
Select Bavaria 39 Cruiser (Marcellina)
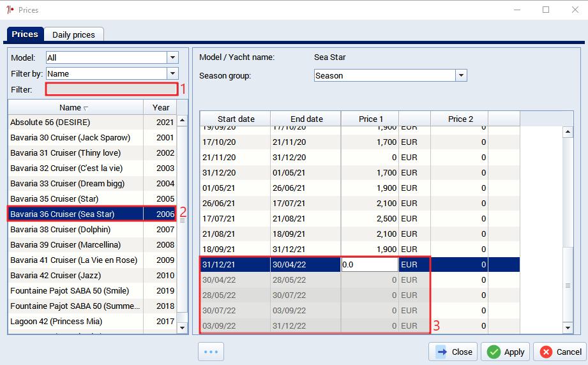point(92,244)
